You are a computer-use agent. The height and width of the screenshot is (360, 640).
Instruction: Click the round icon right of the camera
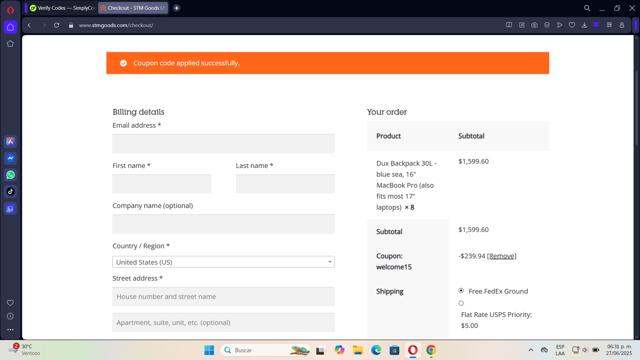click(x=547, y=25)
